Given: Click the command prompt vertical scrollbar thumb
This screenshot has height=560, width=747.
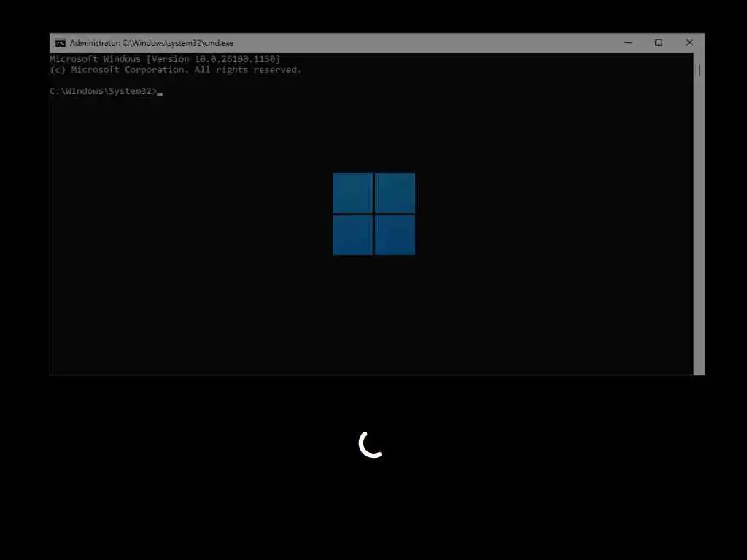Looking at the screenshot, I should pos(699,71).
